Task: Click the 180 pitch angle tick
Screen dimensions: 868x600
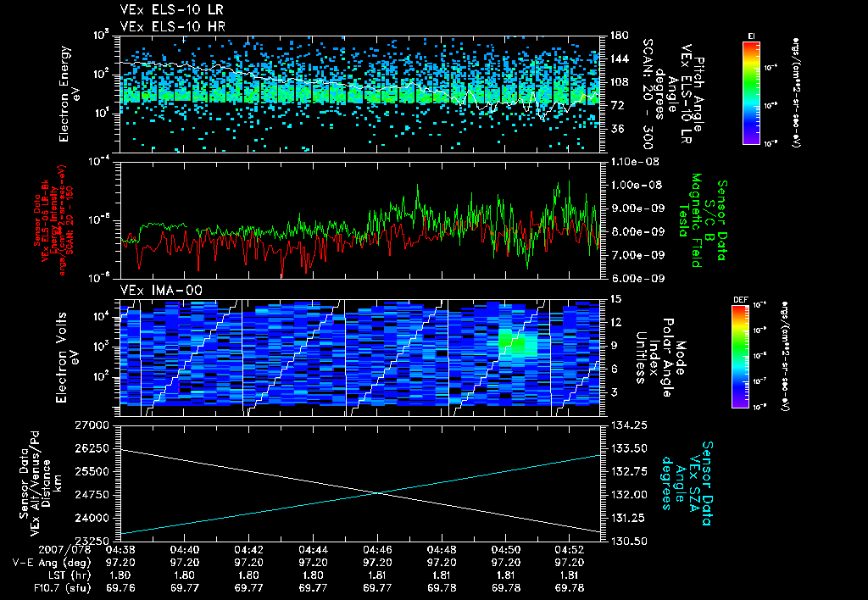Action: (x=619, y=36)
